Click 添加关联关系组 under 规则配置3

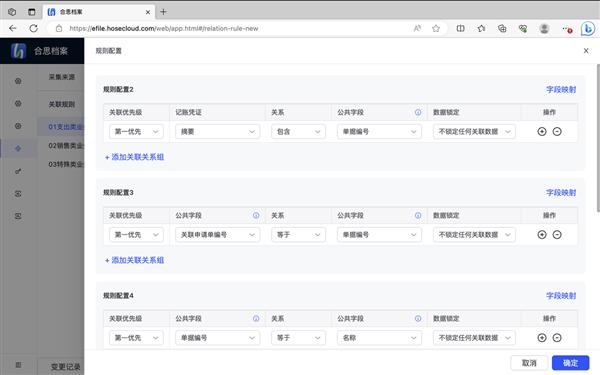pos(134,260)
